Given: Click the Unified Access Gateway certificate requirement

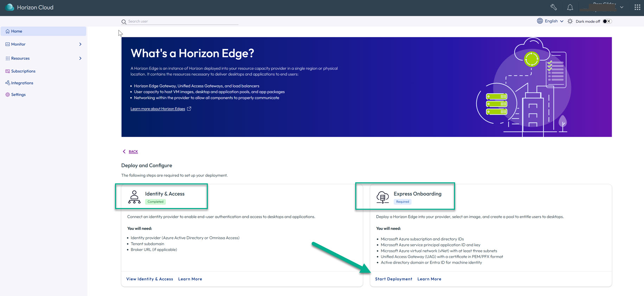Looking at the screenshot, I should click(442, 257).
